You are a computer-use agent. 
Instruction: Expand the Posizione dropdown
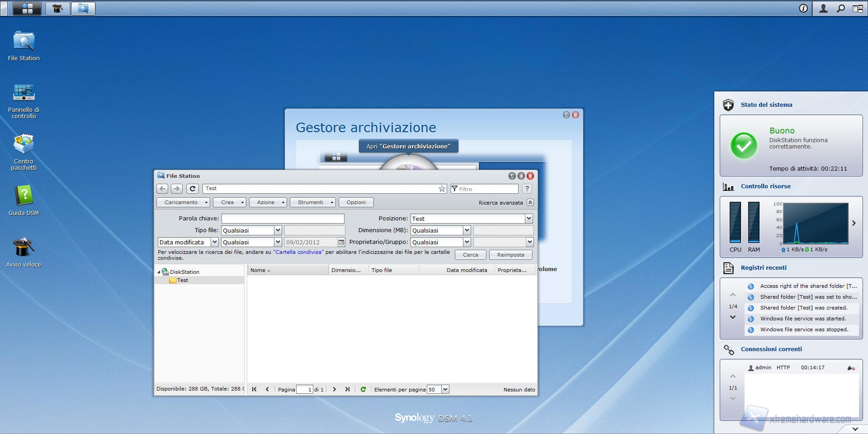(528, 219)
